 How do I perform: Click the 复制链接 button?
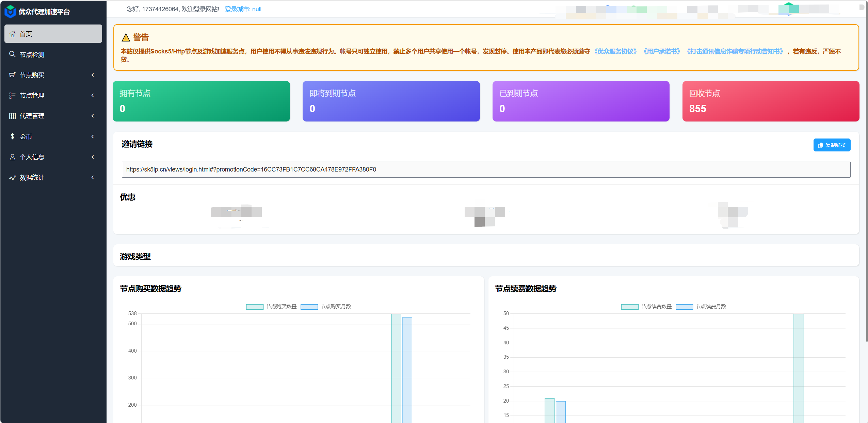point(832,145)
